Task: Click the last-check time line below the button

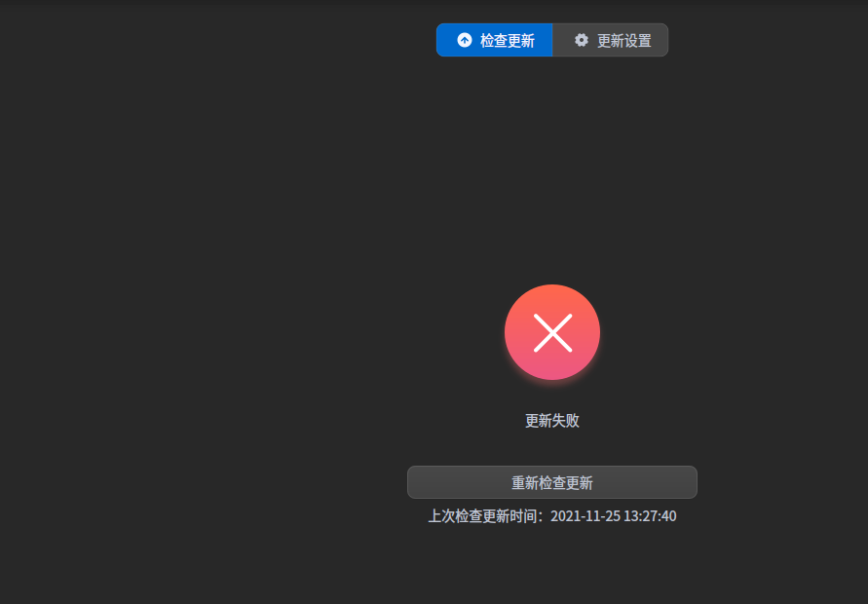Action: pyautogui.click(x=552, y=516)
